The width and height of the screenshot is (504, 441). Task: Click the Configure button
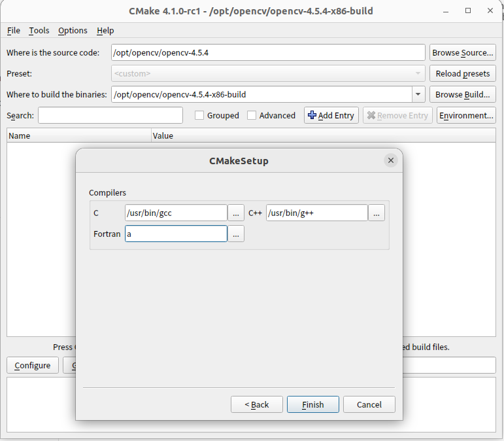pyautogui.click(x=33, y=365)
